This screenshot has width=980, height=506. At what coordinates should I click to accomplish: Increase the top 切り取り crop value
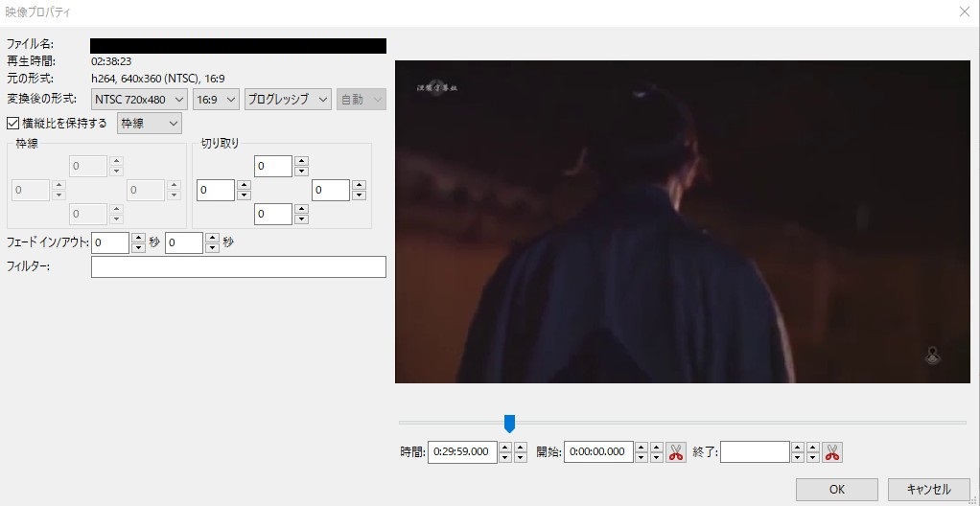pos(301,161)
